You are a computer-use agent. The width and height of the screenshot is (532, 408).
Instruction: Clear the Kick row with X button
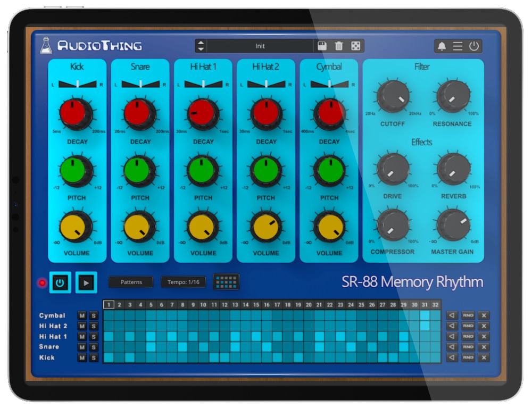[483, 357]
